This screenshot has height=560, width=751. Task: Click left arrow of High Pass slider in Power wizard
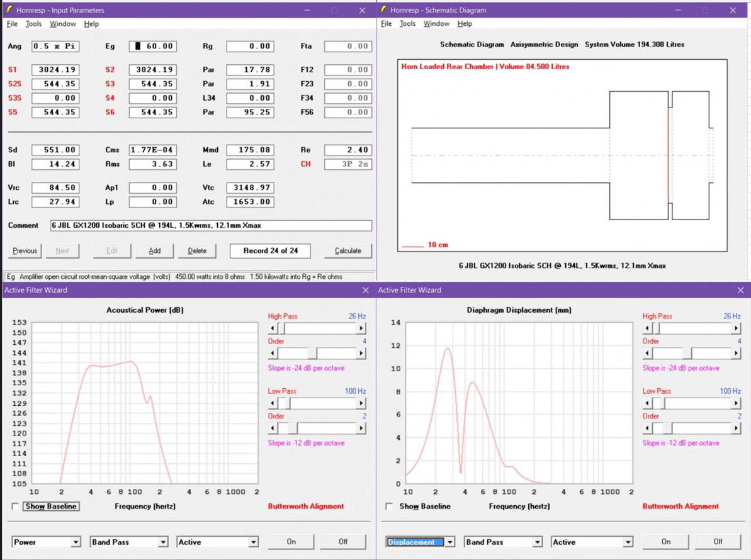tap(273, 328)
